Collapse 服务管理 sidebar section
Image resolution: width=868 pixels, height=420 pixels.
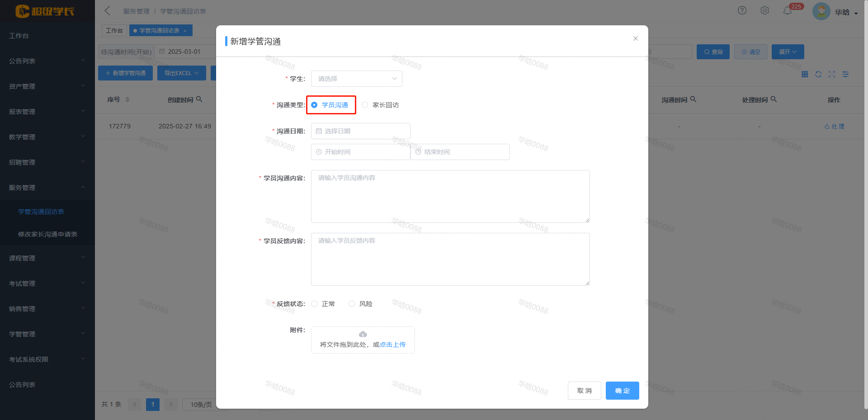47,188
